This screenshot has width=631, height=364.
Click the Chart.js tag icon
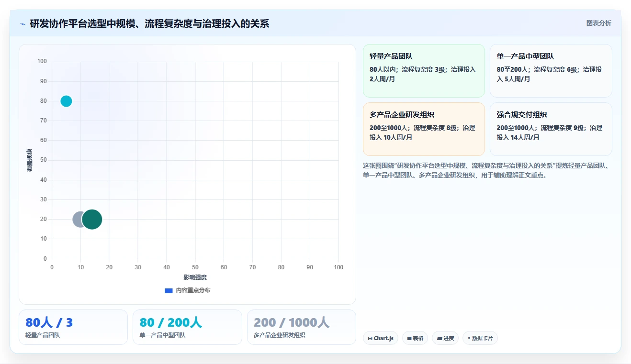[x=370, y=338]
